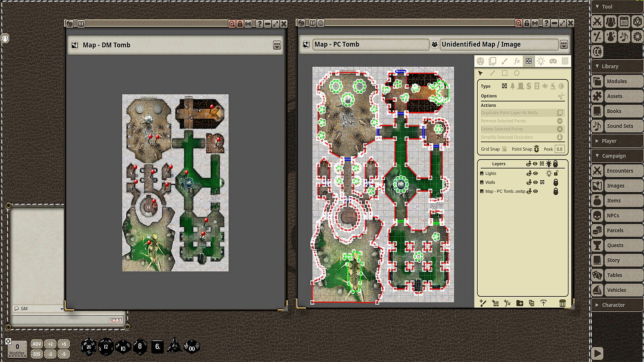
Task: Toggle Grid Snap option
Action: pos(504,149)
